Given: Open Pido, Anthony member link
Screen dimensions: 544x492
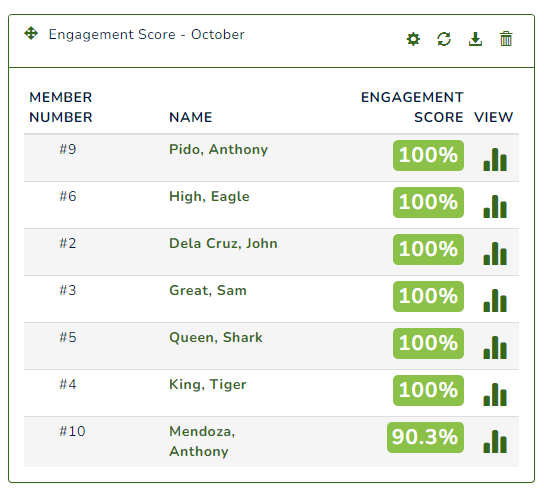Looking at the screenshot, I should (218, 150).
